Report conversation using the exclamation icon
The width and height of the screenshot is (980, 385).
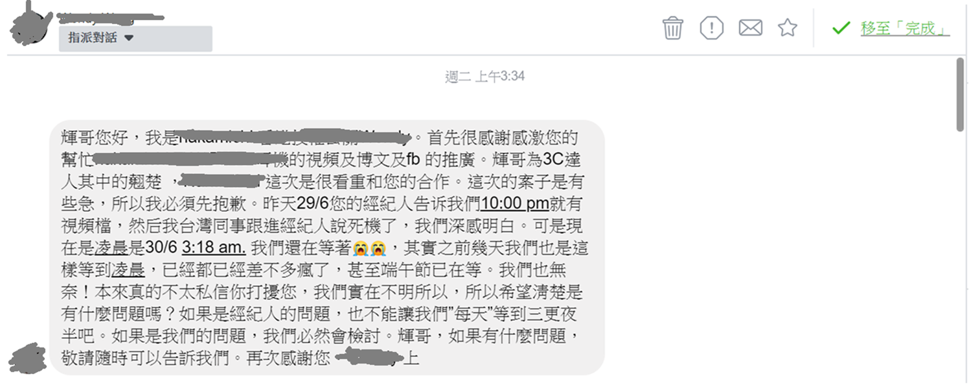(712, 28)
